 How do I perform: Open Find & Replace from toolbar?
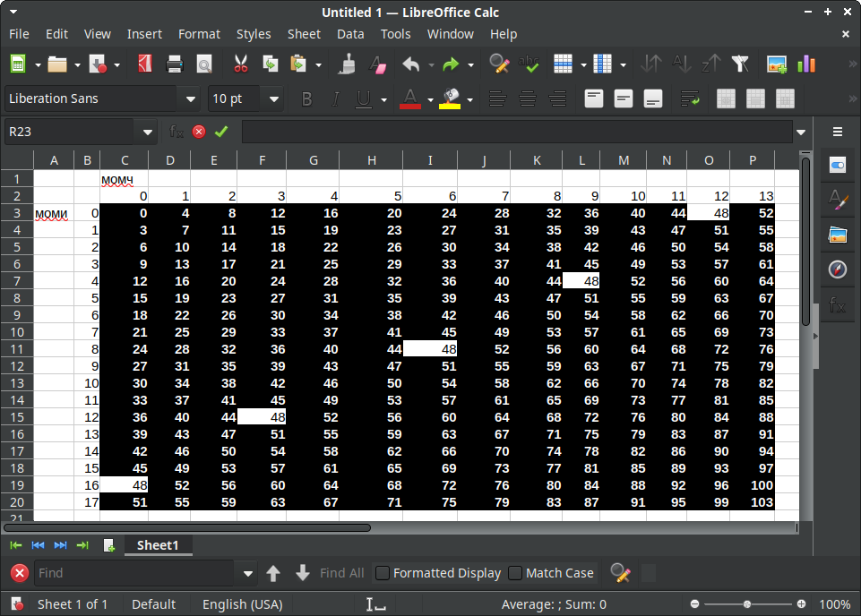pyautogui.click(x=499, y=64)
